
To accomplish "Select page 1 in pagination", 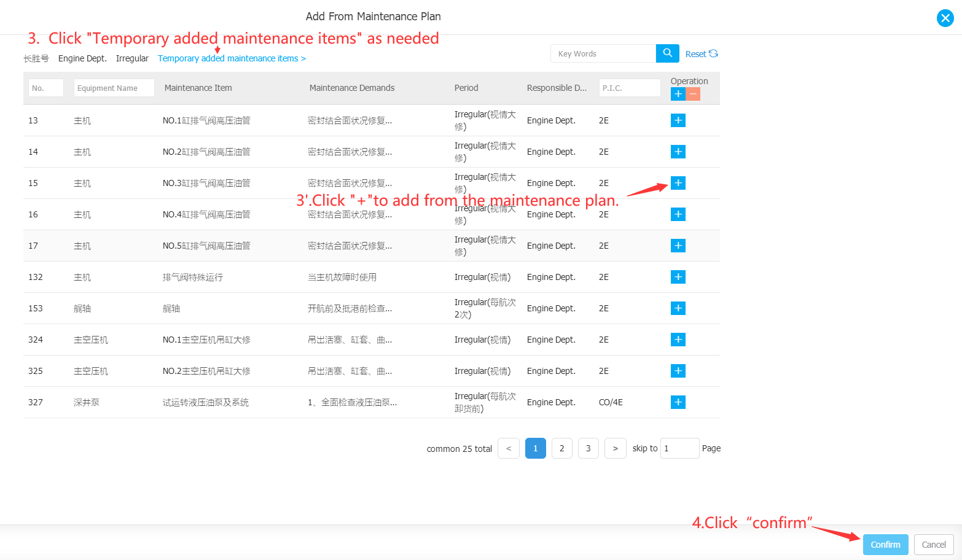I will pos(536,448).
